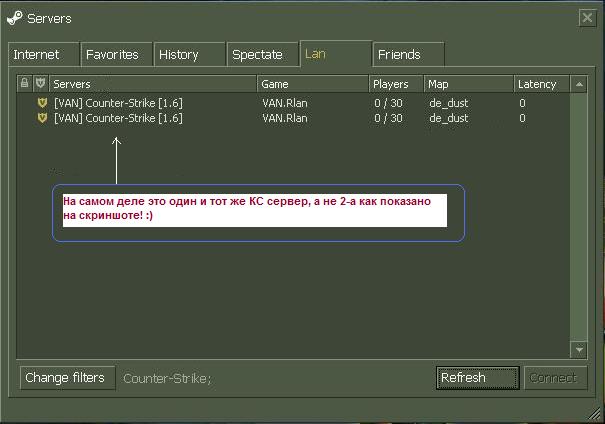Click the password lock column header icon
The height and width of the screenshot is (424, 605).
24,83
